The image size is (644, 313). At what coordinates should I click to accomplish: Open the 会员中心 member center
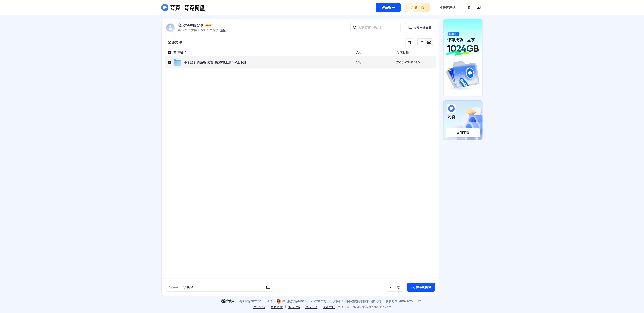point(417,8)
